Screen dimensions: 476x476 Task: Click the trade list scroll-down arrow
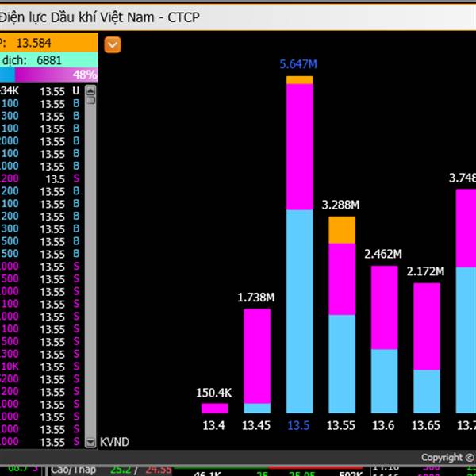tap(90, 442)
